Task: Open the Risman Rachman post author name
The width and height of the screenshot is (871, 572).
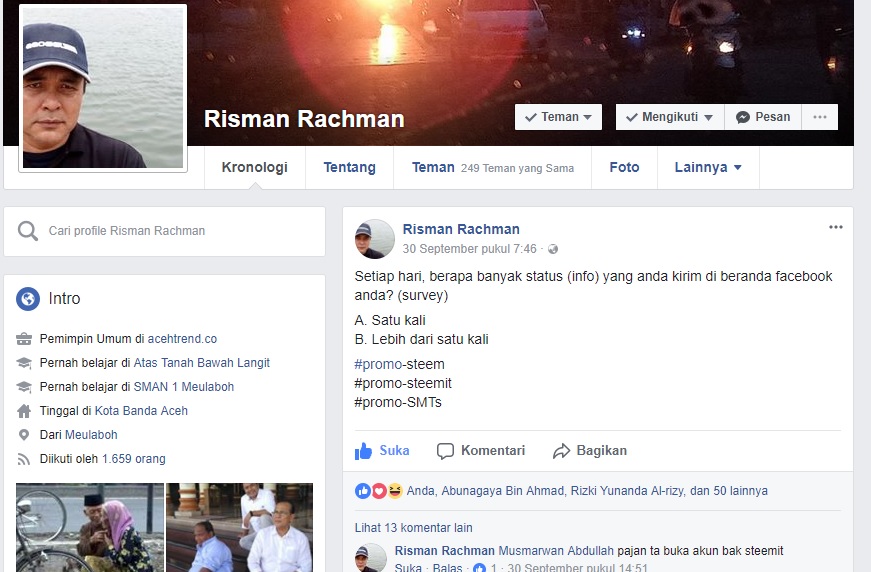Action: (x=461, y=229)
